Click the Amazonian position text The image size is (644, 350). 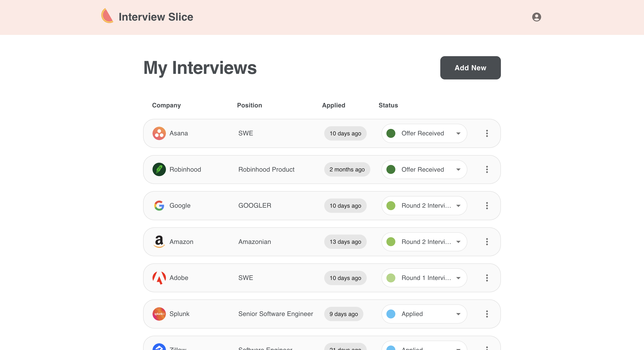pyautogui.click(x=254, y=241)
